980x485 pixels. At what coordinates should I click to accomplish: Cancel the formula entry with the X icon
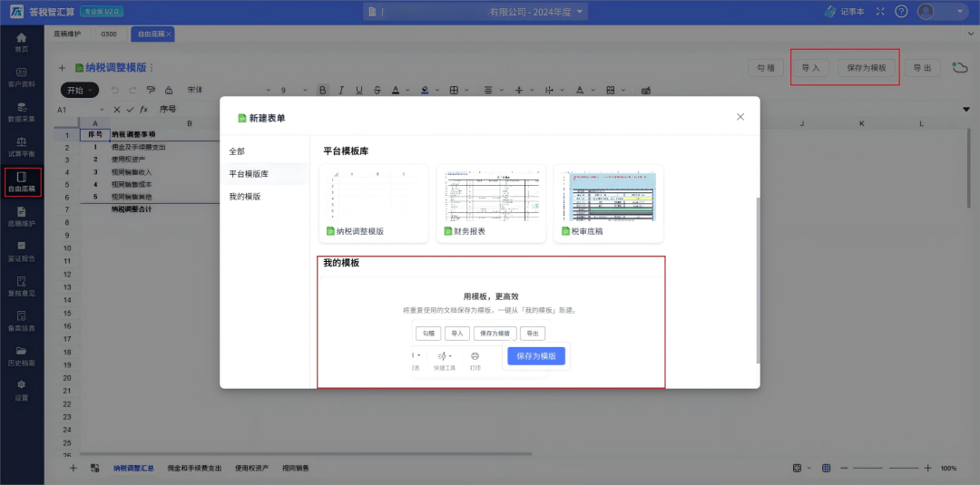[x=116, y=109]
